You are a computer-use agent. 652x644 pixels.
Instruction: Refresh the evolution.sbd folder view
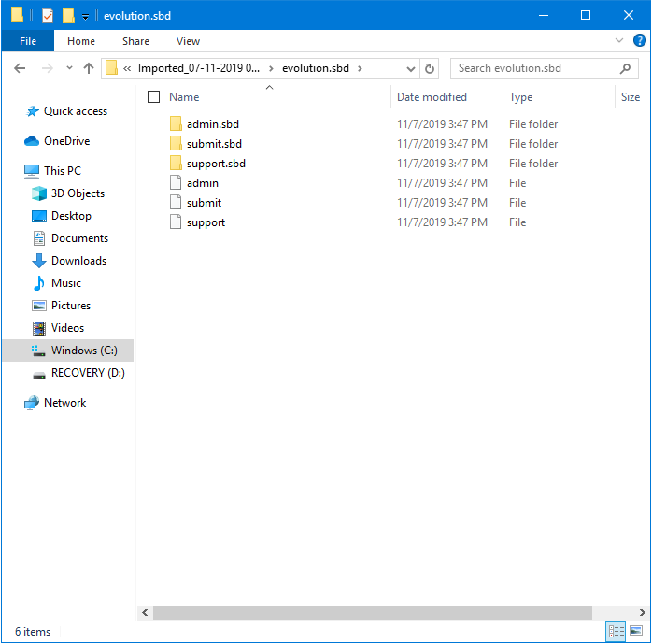point(430,68)
